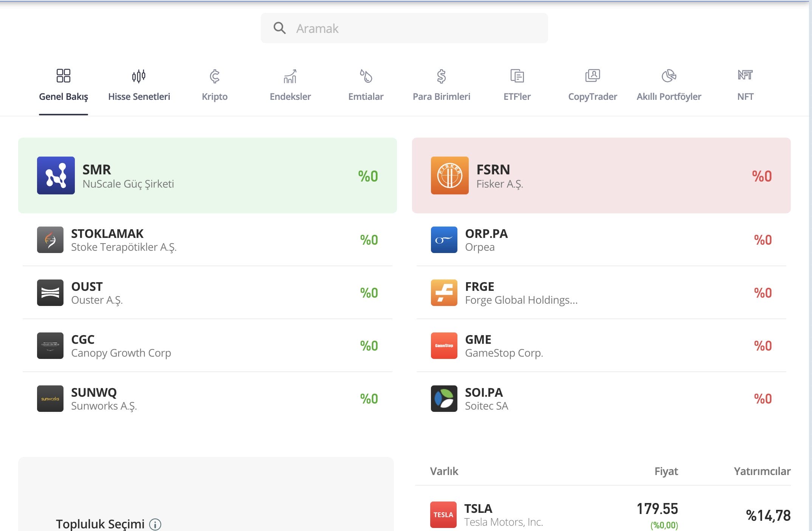Image resolution: width=812 pixels, height=531 pixels.
Task: Click the magnifier search icon
Action: (x=279, y=28)
